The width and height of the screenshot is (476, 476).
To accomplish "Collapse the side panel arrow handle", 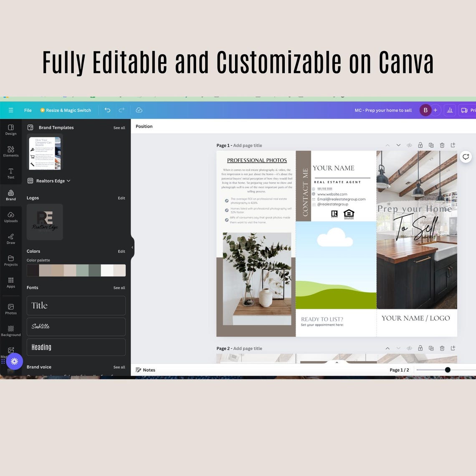I will coord(132,247).
